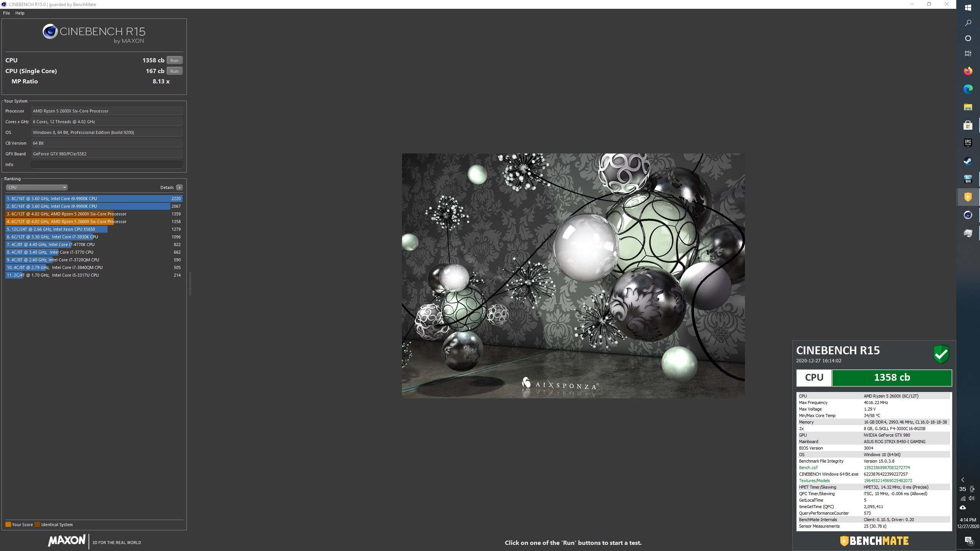Click the CB Version 64 Bit field
Viewport: 980px width, 551px height.
coord(107,143)
